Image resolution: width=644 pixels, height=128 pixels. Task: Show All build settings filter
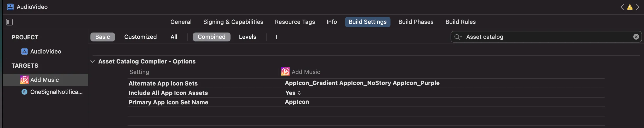click(174, 37)
